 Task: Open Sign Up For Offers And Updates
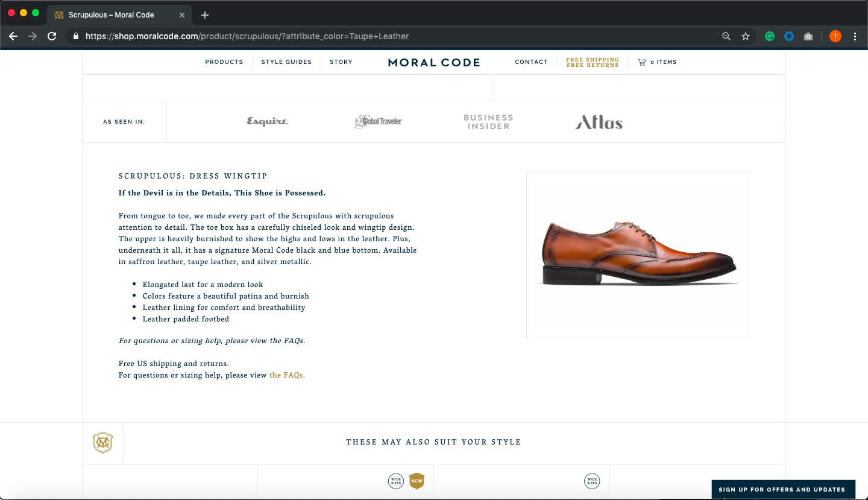tap(782, 490)
